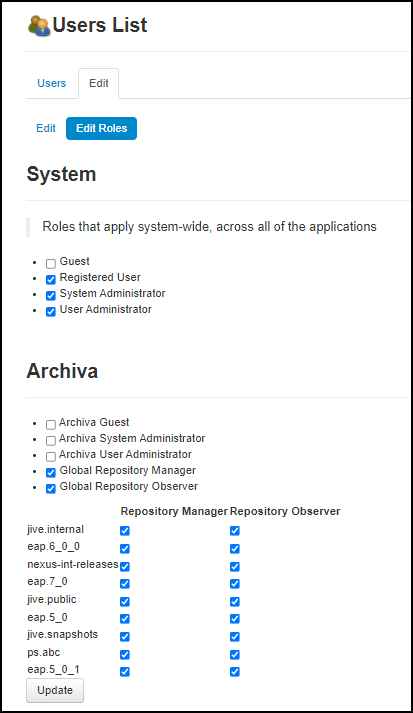Toggle the User Administrator checkbox
The width and height of the screenshot is (413, 713).
[x=51, y=311]
